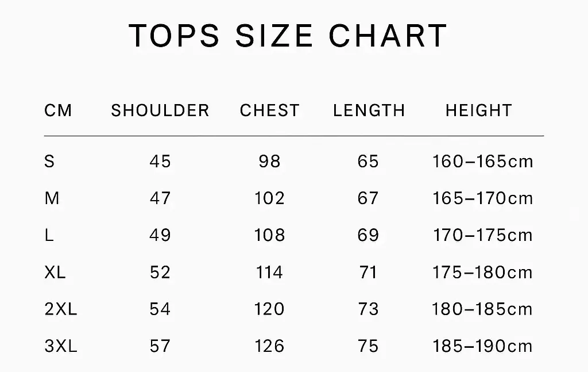The height and width of the screenshot is (372, 588).
Task: Click the 170–175cm height value
Action: point(482,235)
